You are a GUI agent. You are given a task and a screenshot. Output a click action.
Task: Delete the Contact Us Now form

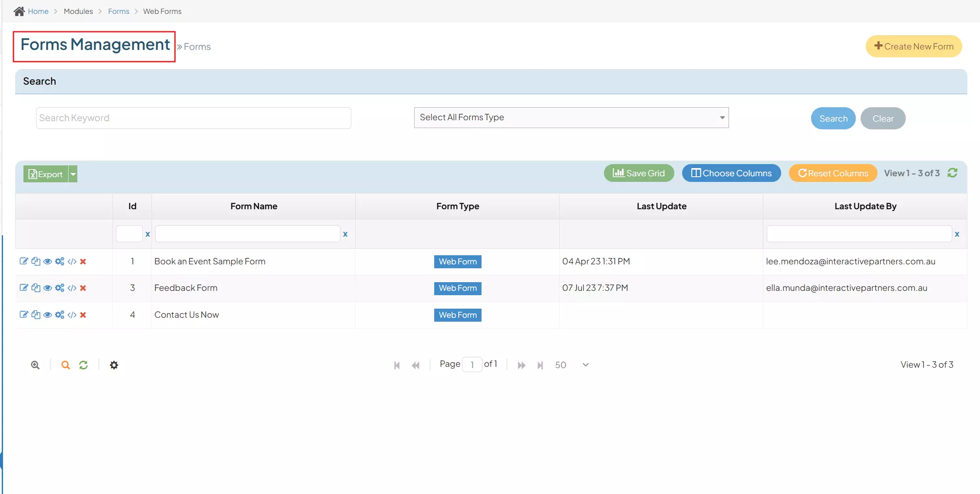coord(83,315)
